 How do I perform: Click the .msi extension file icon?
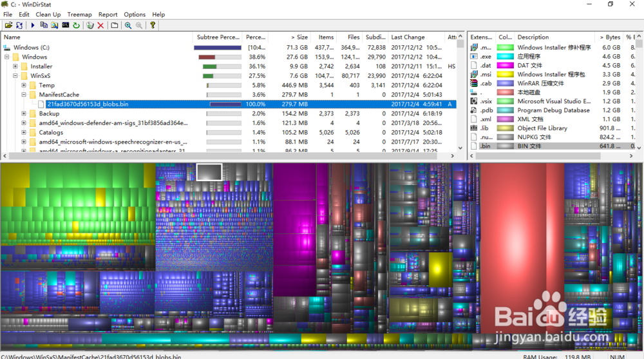coord(474,74)
